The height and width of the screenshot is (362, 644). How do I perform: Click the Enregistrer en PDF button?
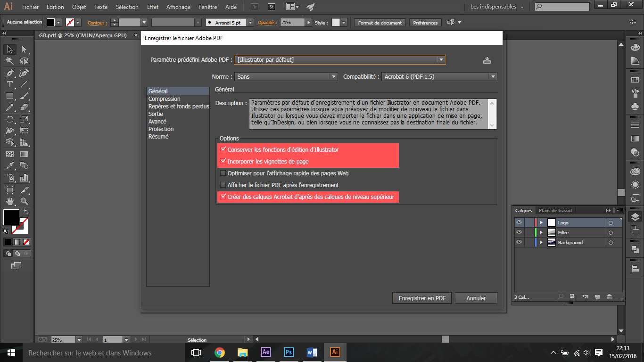point(422,298)
